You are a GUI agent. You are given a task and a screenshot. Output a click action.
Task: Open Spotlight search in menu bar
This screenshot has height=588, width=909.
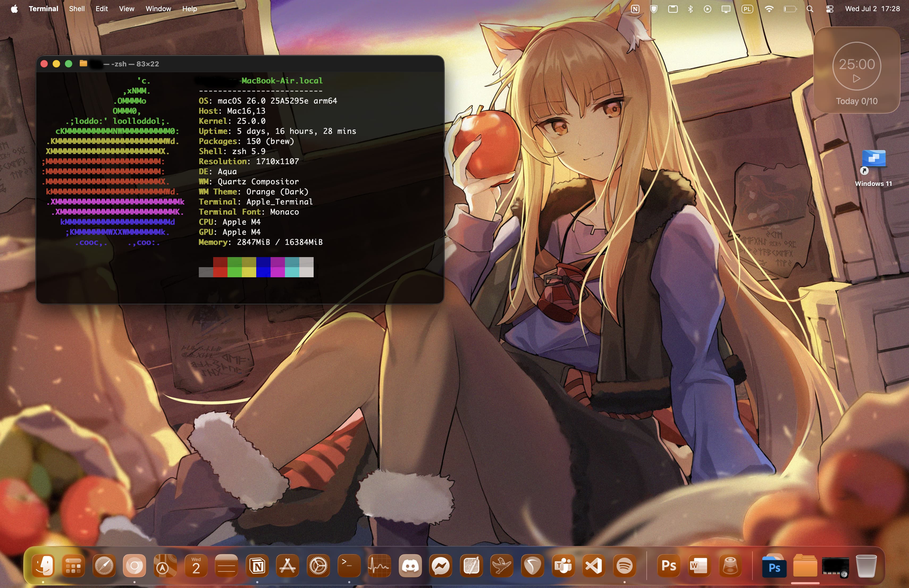pos(810,9)
